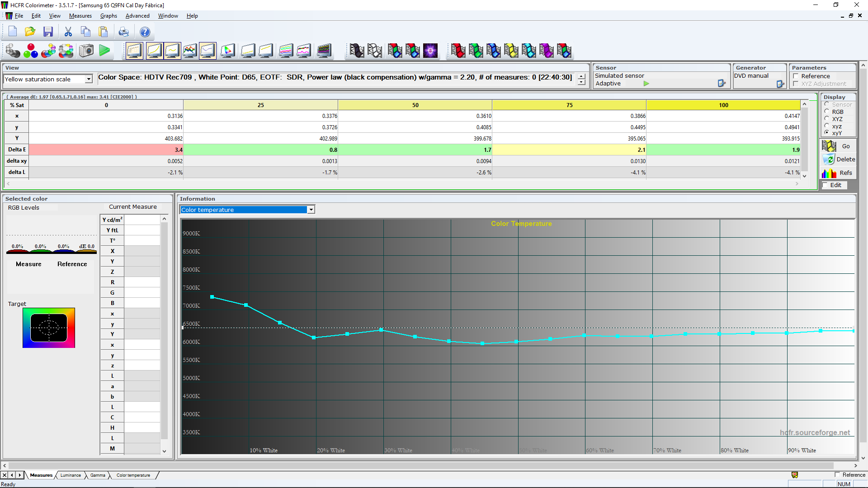
Task: Click the previous tab navigation arrow
Action: pyautogui.click(x=12, y=475)
